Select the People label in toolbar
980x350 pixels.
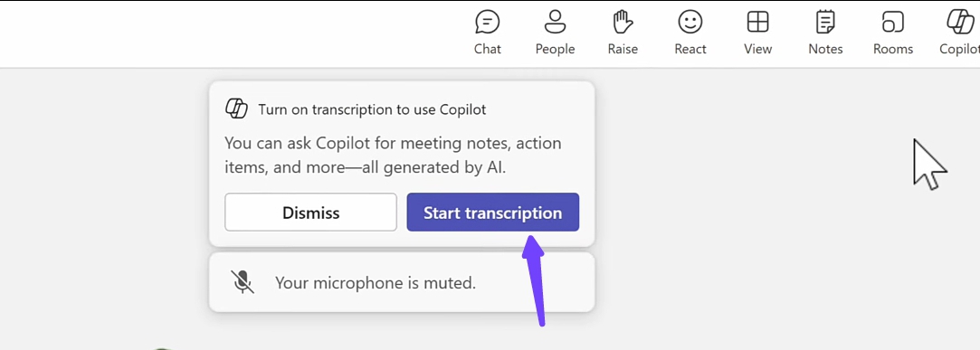pyautogui.click(x=555, y=49)
